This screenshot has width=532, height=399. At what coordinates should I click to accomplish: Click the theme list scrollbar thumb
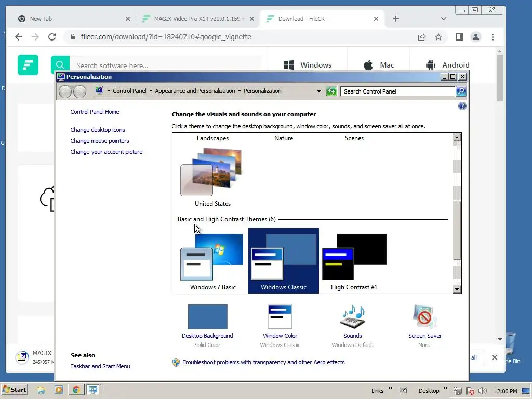click(457, 231)
